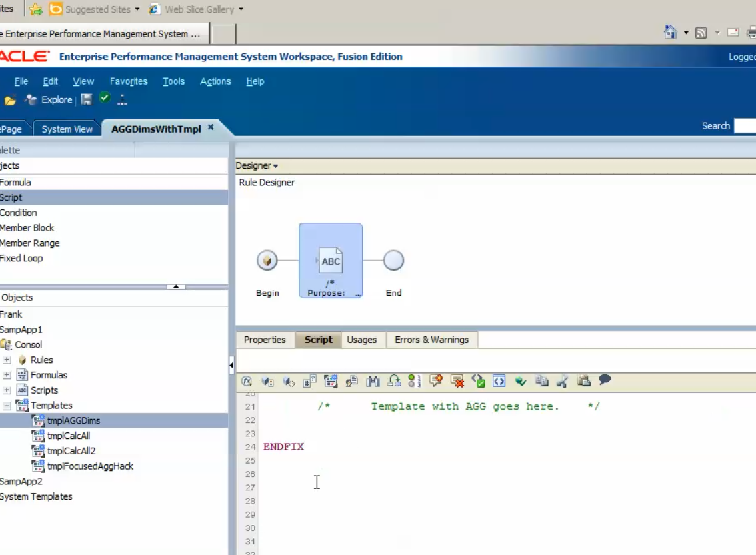The width and height of the screenshot is (756, 555).
Task: Click the open folder icon in main toolbar
Action: [x=10, y=100]
